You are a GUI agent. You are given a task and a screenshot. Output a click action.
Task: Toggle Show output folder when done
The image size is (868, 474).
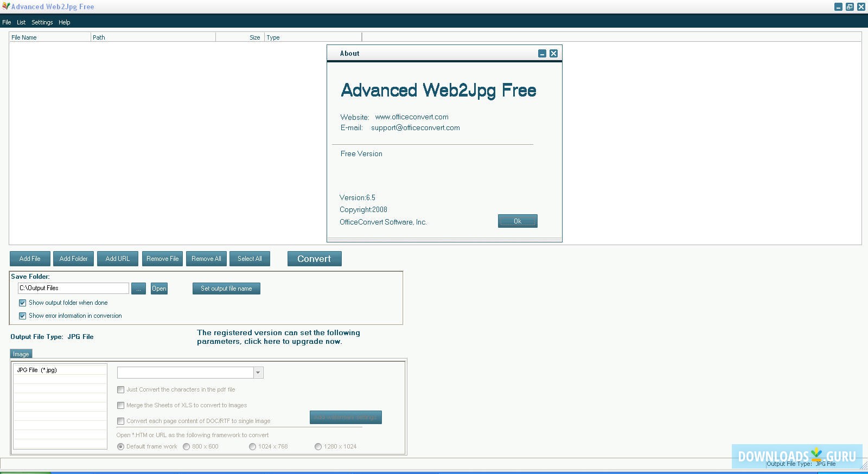pos(23,303)
